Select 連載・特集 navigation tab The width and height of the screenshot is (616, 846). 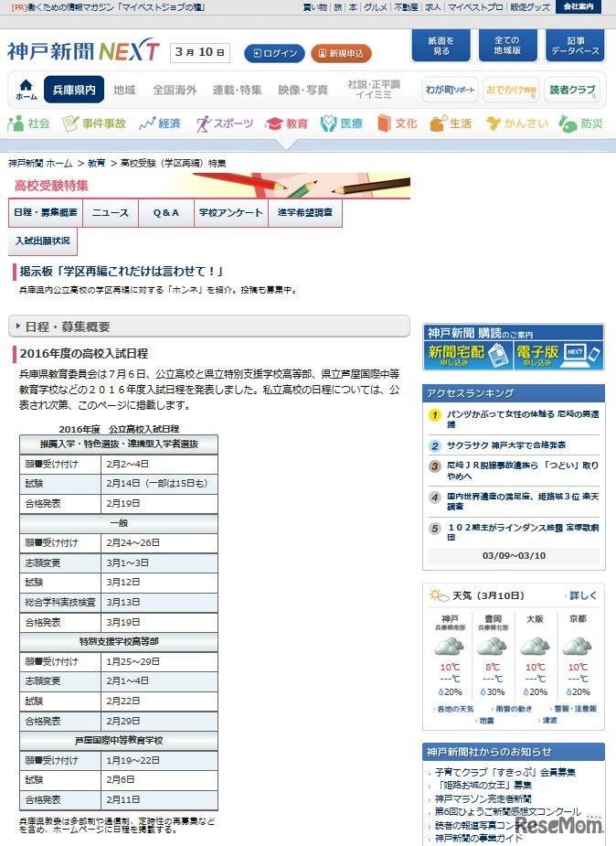click(x=237, y=90)
